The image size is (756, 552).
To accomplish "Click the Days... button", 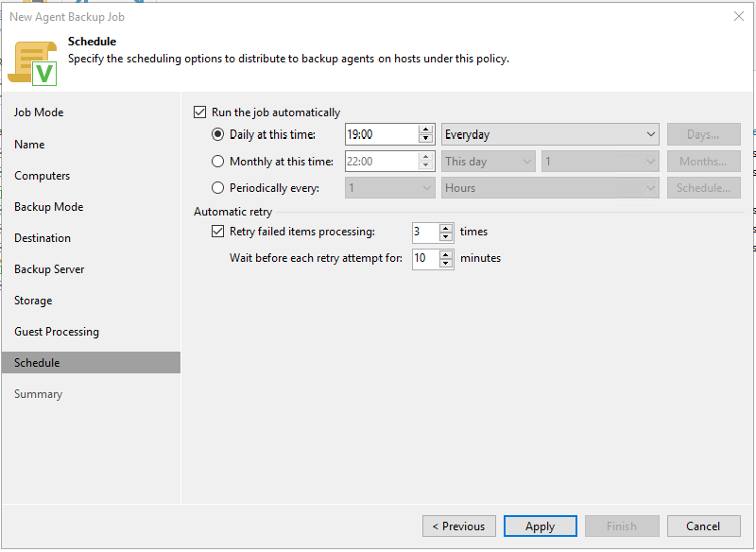I will pyautogui.click(x=703, y=134).
